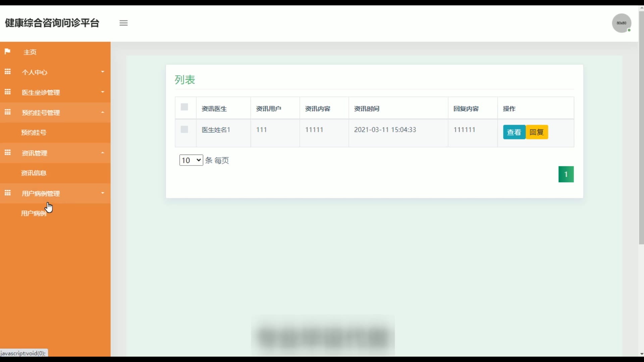The height and width of the screenshot is (362, 644).
Task: Click the flag icon beside 主页
Action: (7, 51)
